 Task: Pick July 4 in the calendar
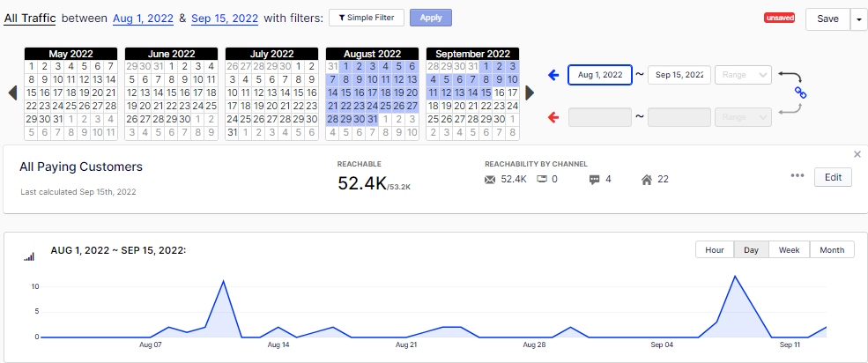(x=245, y=79)
